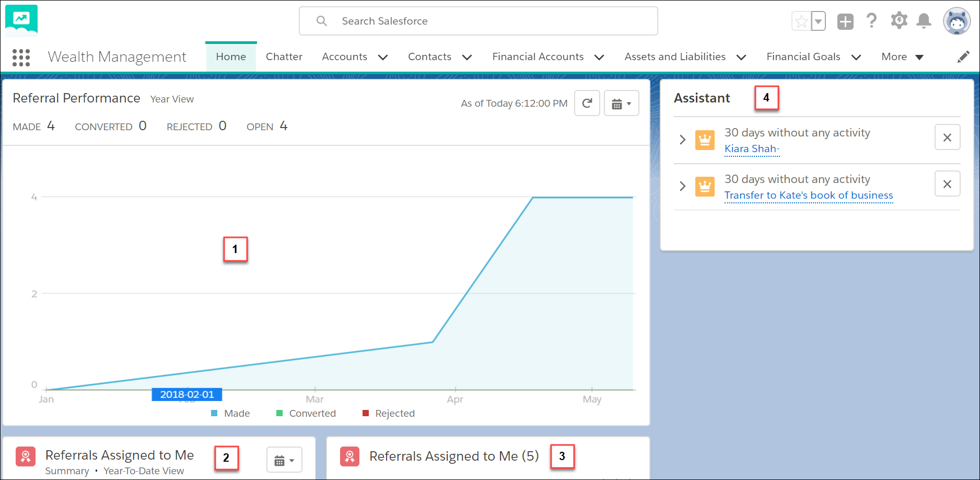
Task: Click the MADE 4 metric
Action: 34,126
